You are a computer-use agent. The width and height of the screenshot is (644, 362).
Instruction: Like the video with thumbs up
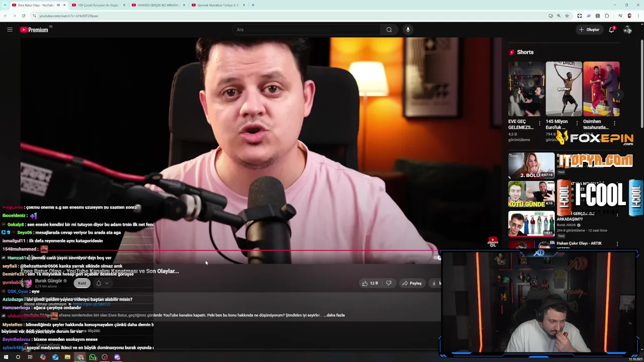(x=370, y=283)
